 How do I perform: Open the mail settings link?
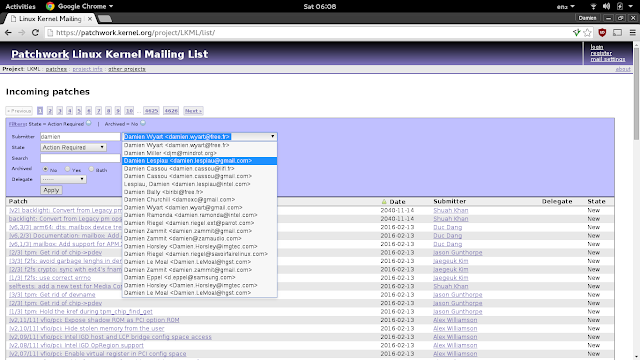pyautogui.click(x=608, y=59)
